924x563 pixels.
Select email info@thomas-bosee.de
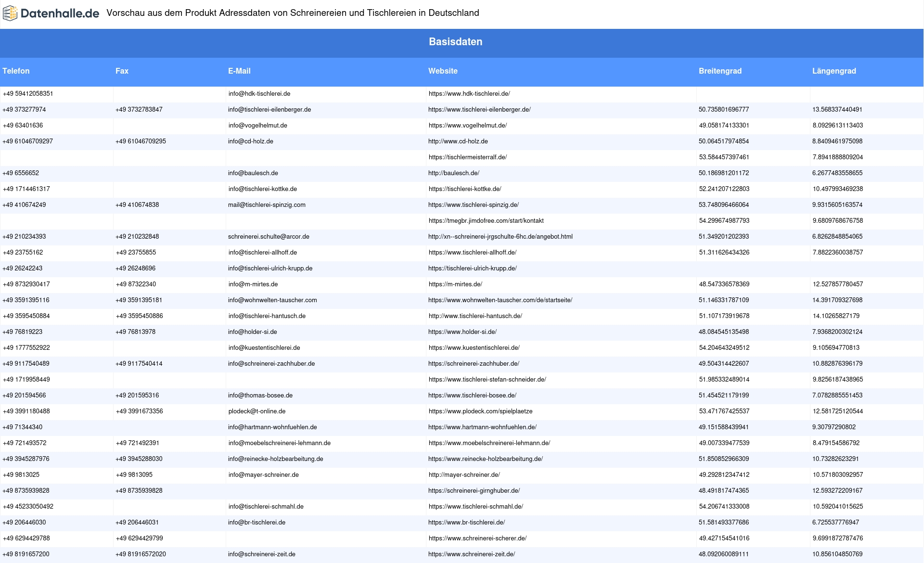(260, 396)
